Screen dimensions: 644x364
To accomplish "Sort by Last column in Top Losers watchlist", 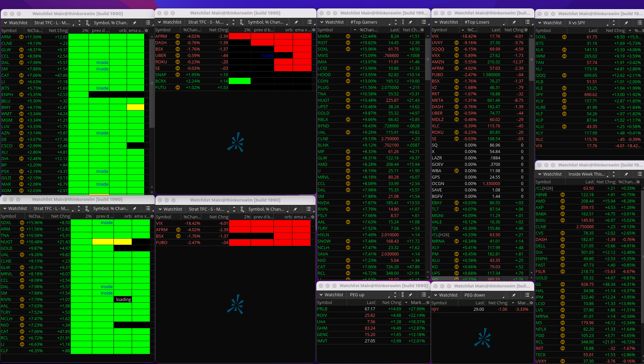I will (495, 30).
